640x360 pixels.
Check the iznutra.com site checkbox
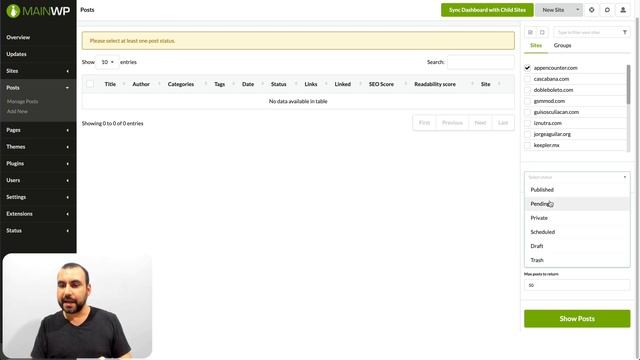pos(527,123)
